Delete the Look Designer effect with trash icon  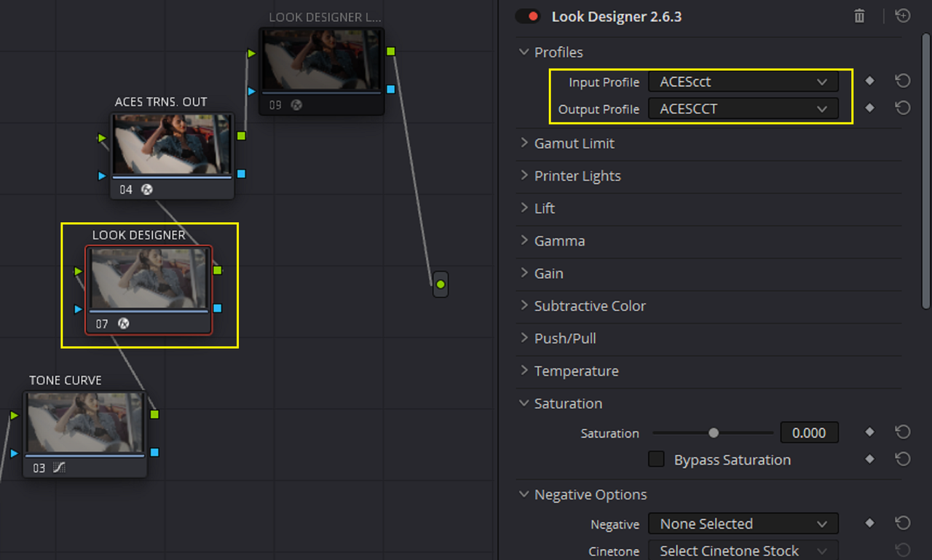859,16
